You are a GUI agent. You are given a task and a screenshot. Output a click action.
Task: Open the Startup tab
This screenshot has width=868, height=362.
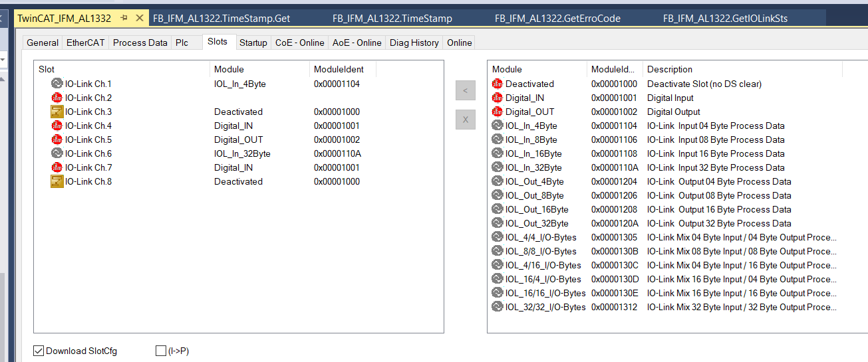click(x=253, y=43)
